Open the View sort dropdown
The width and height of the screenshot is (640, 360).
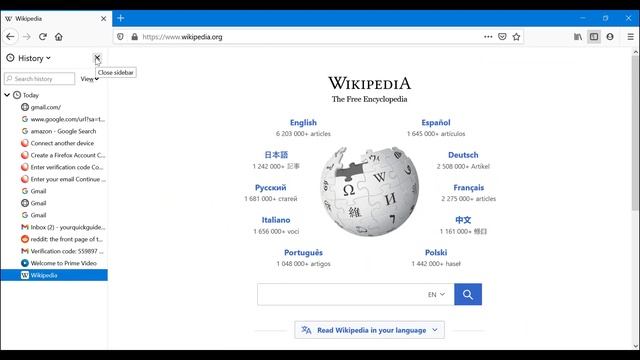(89, 79)
